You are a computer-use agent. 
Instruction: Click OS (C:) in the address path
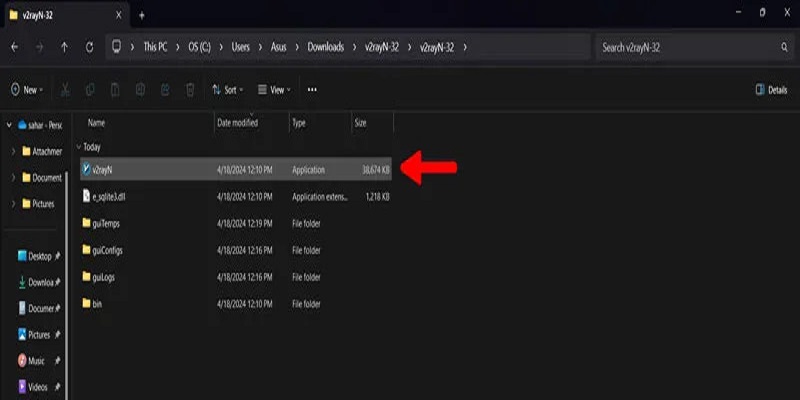point(199,47)
